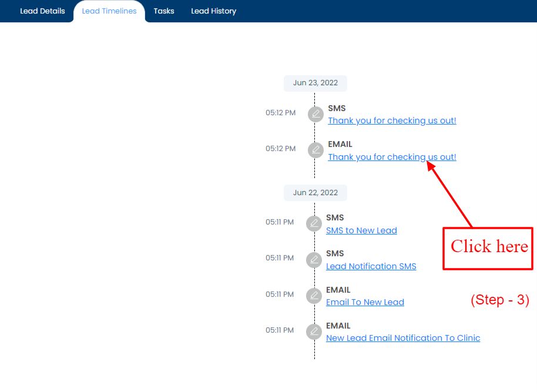Open SMS 'Thank you for checking us out!' link
Screen dimensions: 537x392
[x=392, y=120]
